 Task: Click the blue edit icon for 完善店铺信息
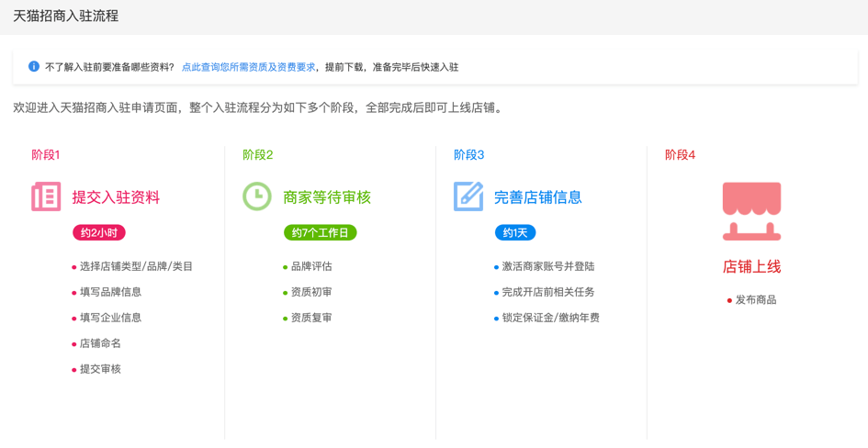click(x=468, y=196)
